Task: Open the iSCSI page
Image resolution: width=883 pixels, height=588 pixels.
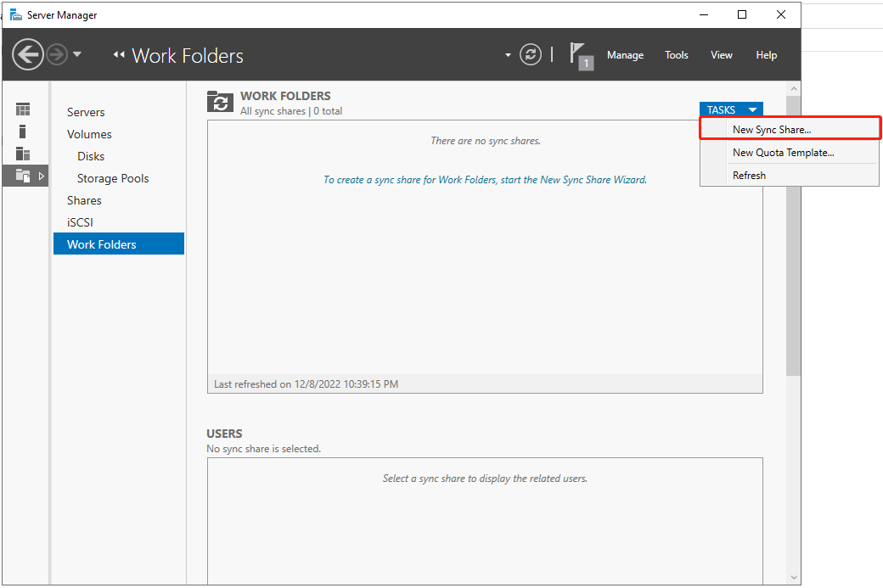Action: 80,222
